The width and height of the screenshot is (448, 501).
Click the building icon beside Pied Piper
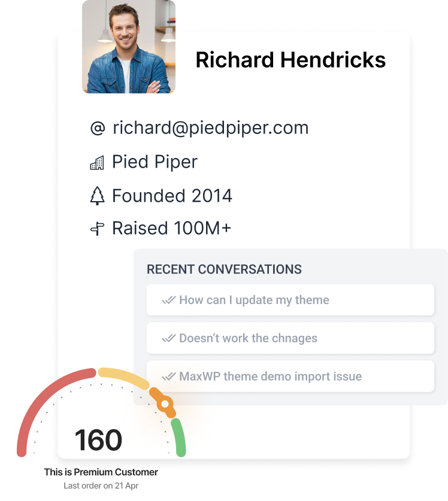[97, 163]
